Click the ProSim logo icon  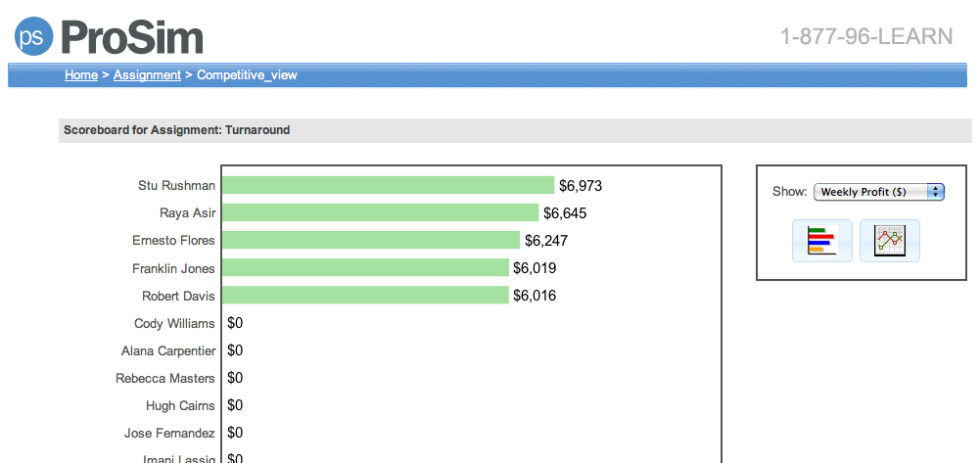coord(33,37)
